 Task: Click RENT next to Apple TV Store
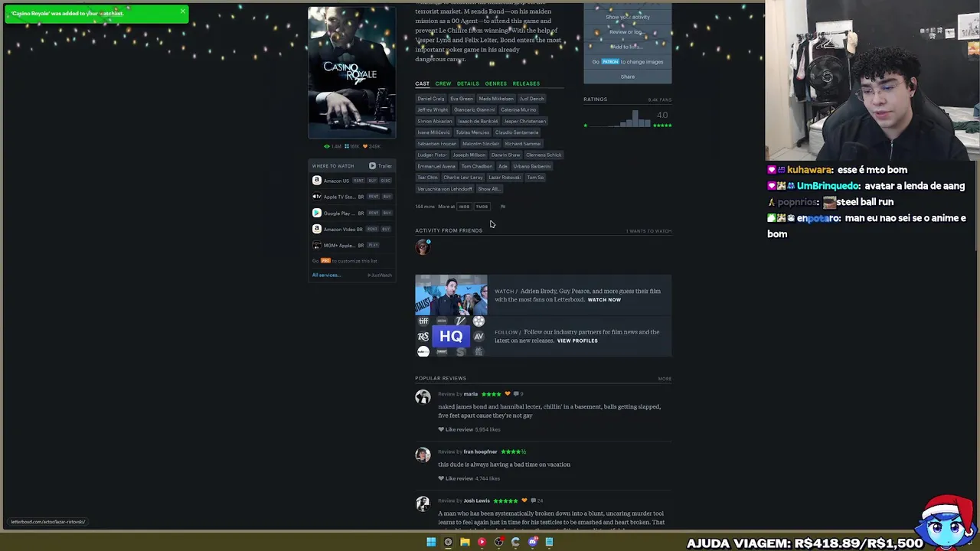click(x=373, y=197)
